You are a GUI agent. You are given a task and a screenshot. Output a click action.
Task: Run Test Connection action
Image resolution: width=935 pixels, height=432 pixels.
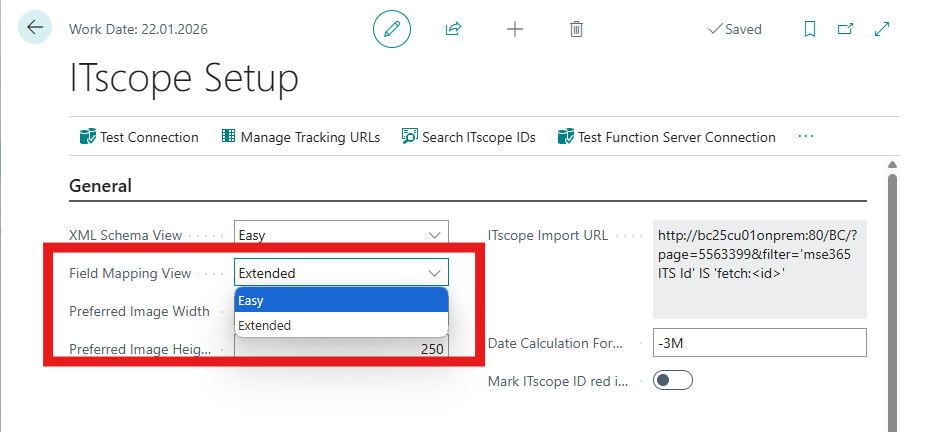(139, 137)
